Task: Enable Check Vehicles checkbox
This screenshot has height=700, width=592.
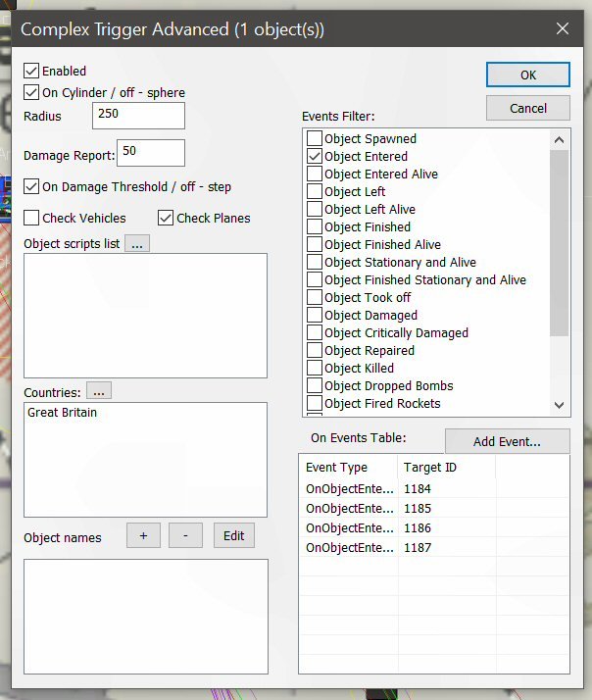Action: pos(31,218)
